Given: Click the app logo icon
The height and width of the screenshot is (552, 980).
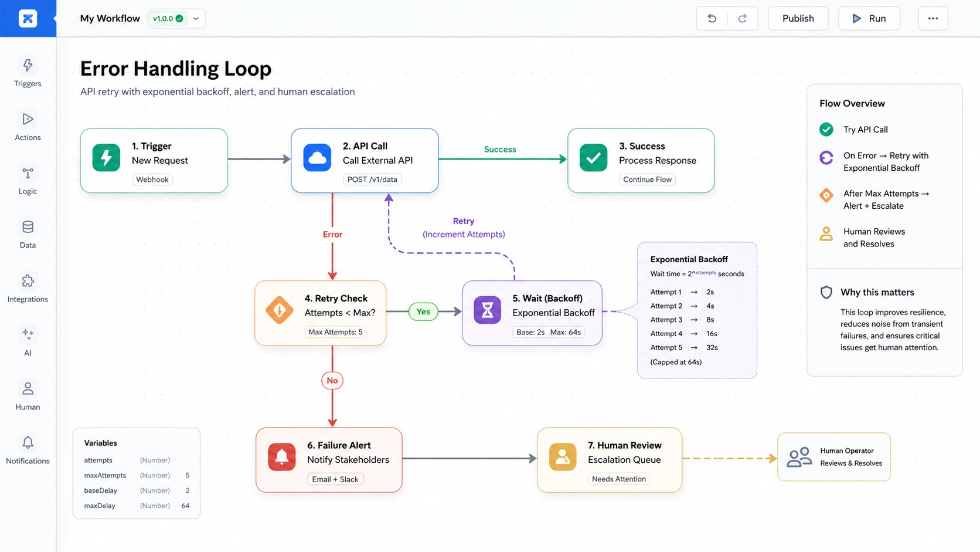Looking at the screenshot, I should pyautogui.click(x=28, y=18).
